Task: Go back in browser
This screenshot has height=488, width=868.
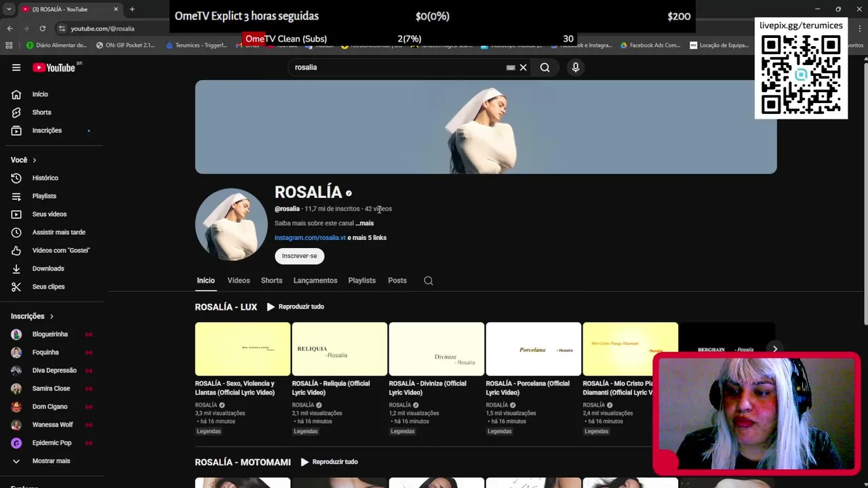Action: (x=9, y=28)
